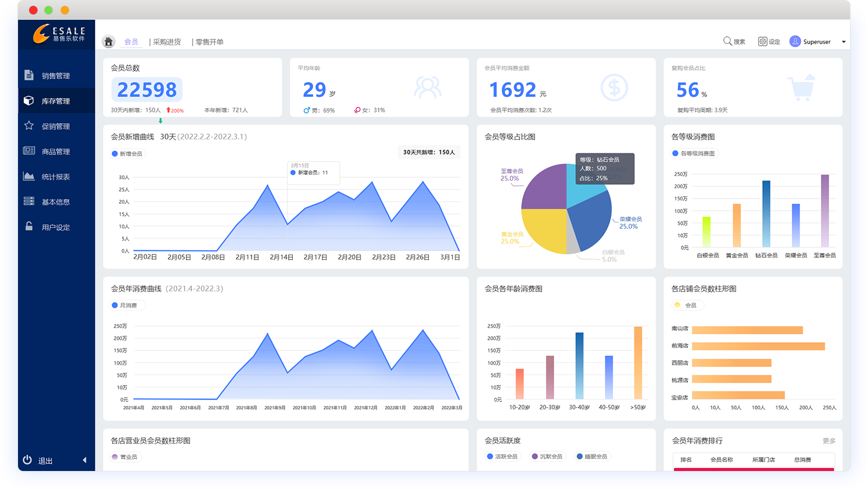The height and width of the screenshot is (489, 868).
Task: Click the search magnifier icon
Action: (x=727, y=41)
